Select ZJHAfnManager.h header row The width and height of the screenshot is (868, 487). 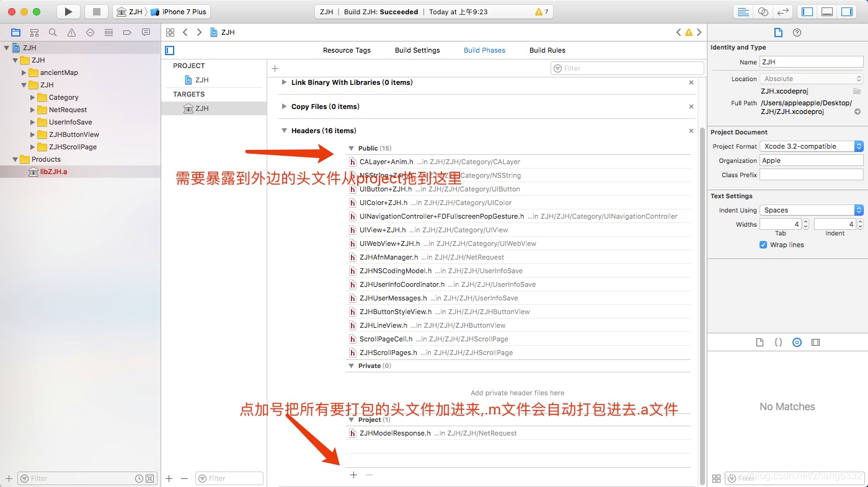tap(518, 257)
